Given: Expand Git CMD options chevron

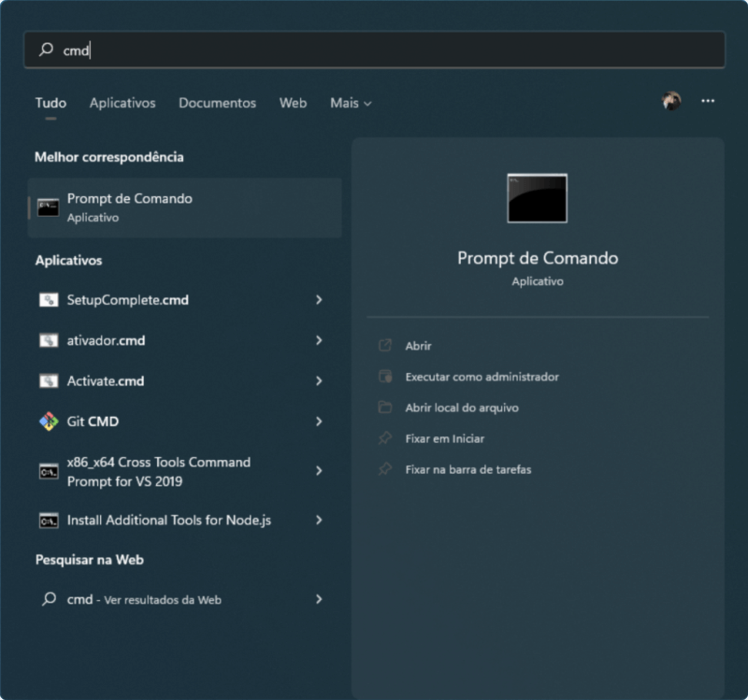Looking at the screenshot, I should (319, 421).
